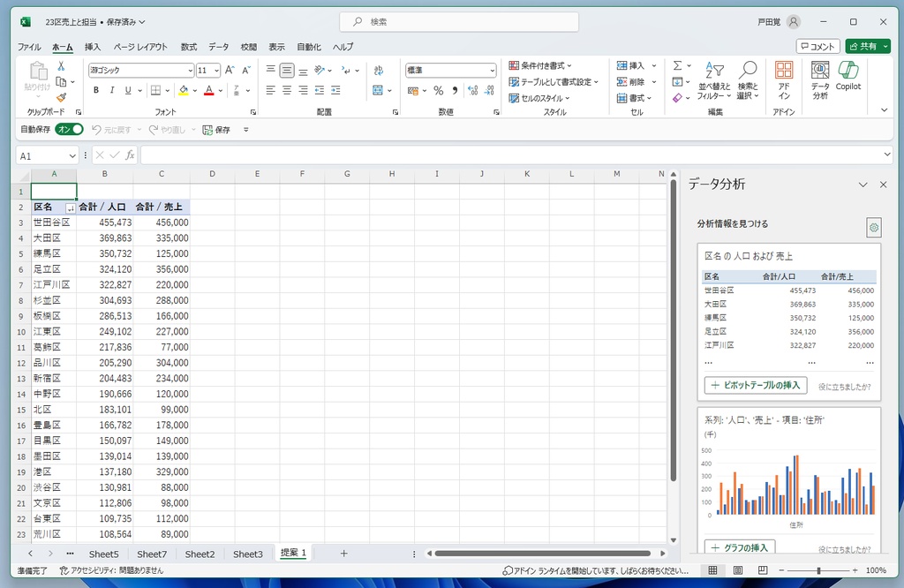Toggle underline formatting

128,91
